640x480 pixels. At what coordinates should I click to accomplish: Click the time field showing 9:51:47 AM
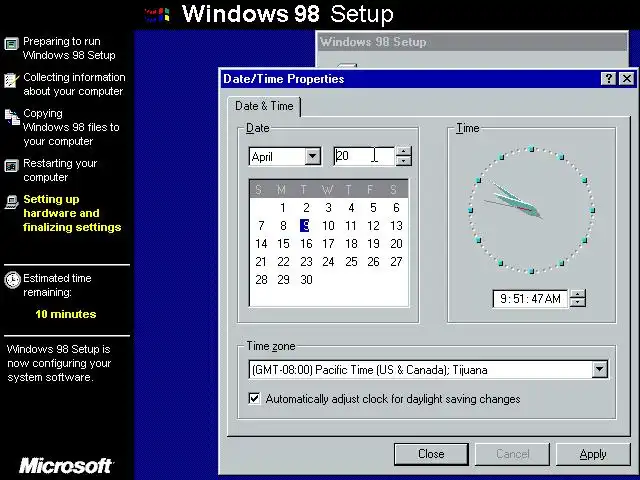pos(530,299)
